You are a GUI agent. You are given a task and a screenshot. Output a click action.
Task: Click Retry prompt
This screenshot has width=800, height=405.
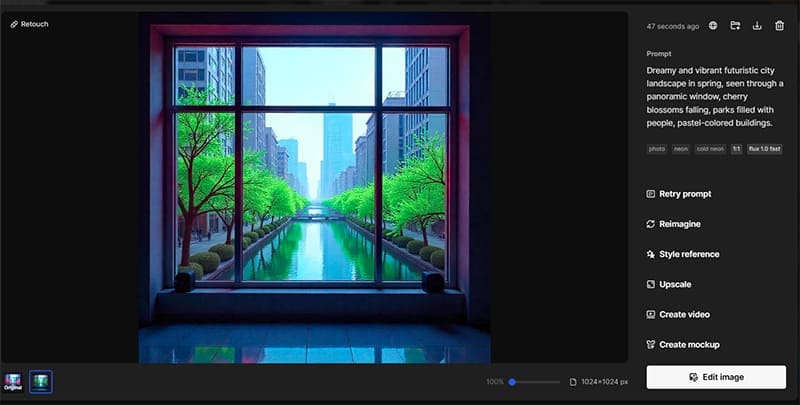(x=679, y=194)
